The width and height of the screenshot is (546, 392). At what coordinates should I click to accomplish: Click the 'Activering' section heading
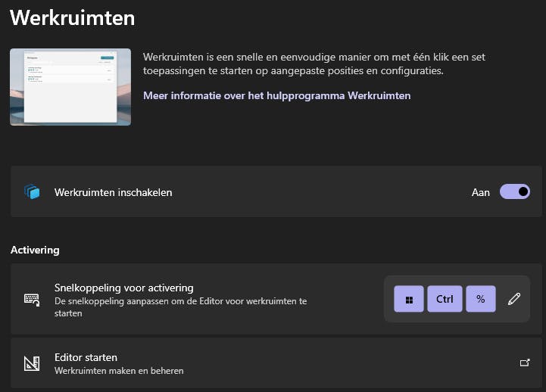(35, 250)
